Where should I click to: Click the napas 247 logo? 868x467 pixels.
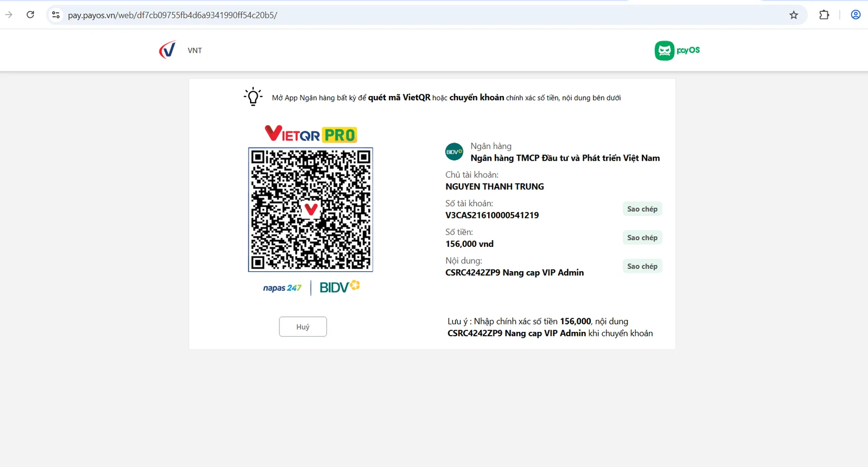pos(282,288)
